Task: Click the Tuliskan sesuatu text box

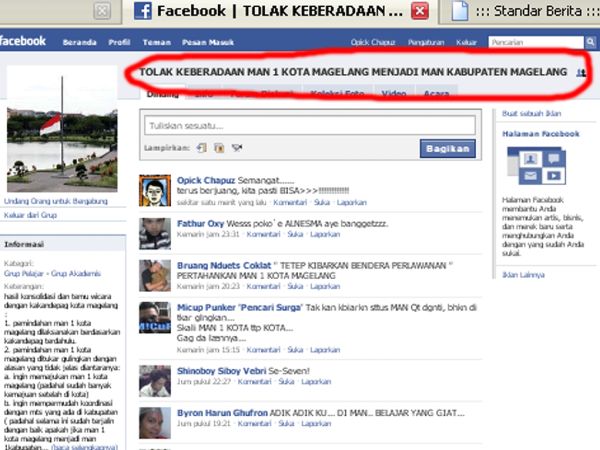Action: (310, 126)
